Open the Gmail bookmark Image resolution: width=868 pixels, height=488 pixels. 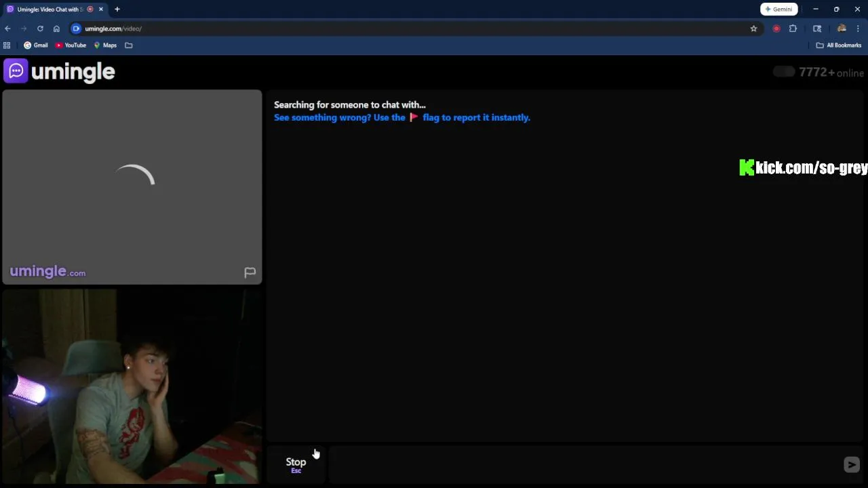[x=36, y=45]
